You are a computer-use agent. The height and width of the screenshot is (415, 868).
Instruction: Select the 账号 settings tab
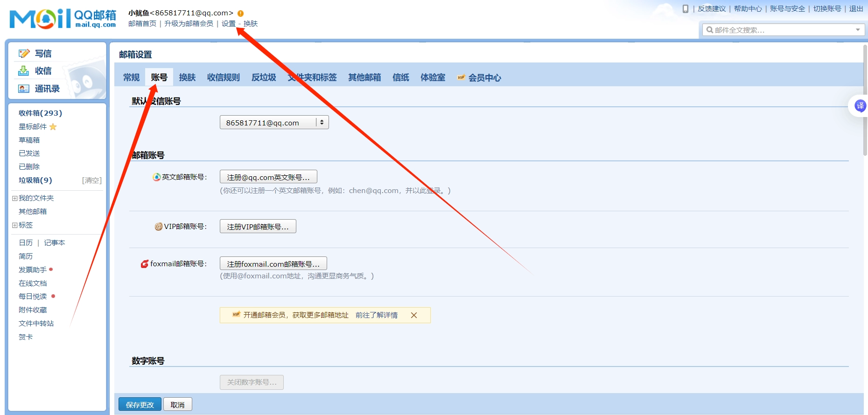[x=159, y=77]
